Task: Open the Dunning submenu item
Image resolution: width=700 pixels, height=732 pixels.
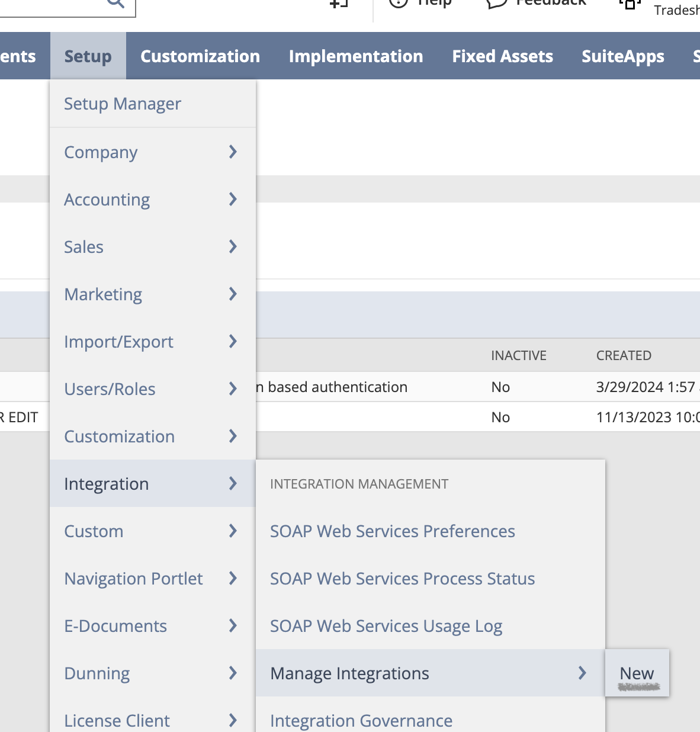Action: click(153, 673)
